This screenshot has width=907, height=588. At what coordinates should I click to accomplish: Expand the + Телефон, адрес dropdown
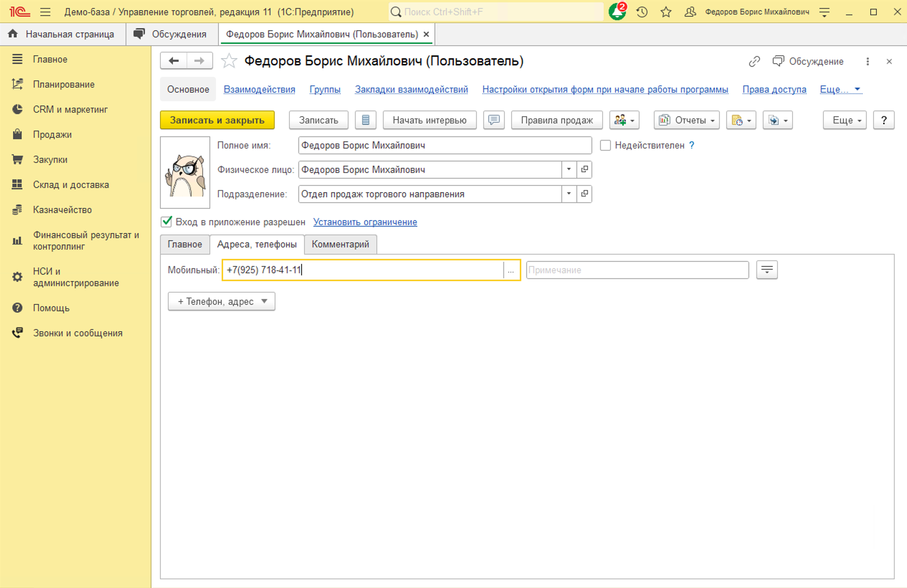pos(222,302)
